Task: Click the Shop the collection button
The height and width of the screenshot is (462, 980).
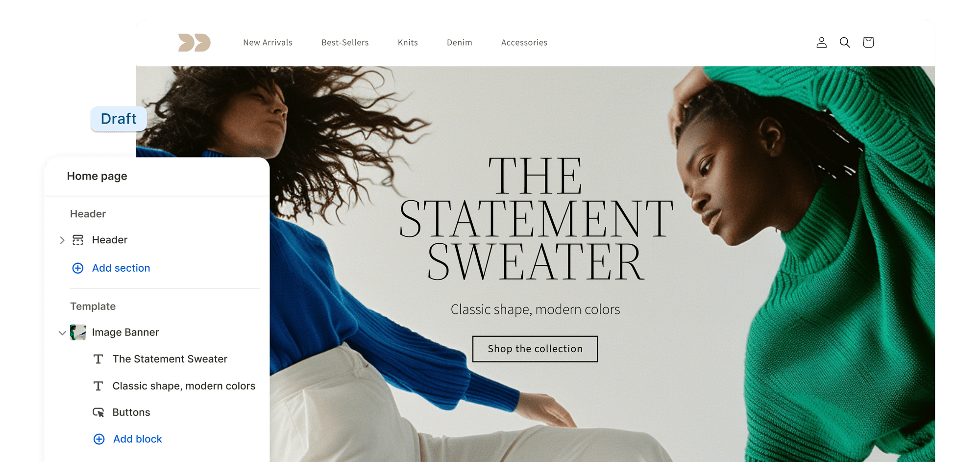Action: 535,349
